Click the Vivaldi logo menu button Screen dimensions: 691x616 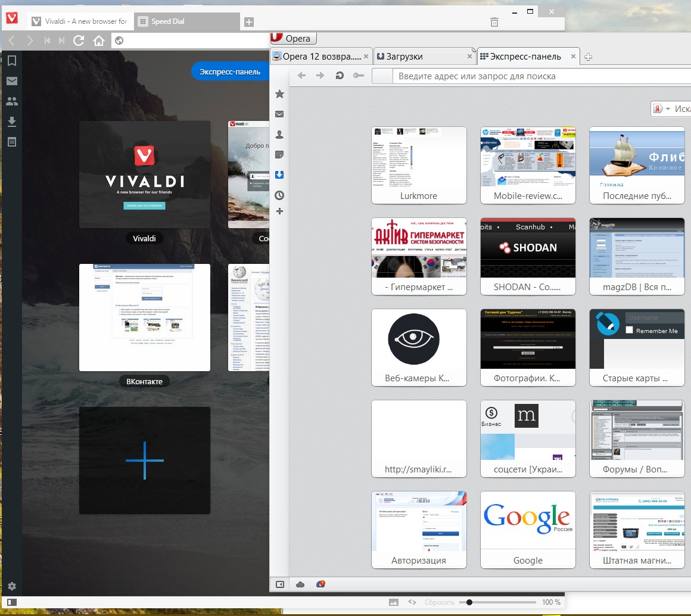(12, 18)
